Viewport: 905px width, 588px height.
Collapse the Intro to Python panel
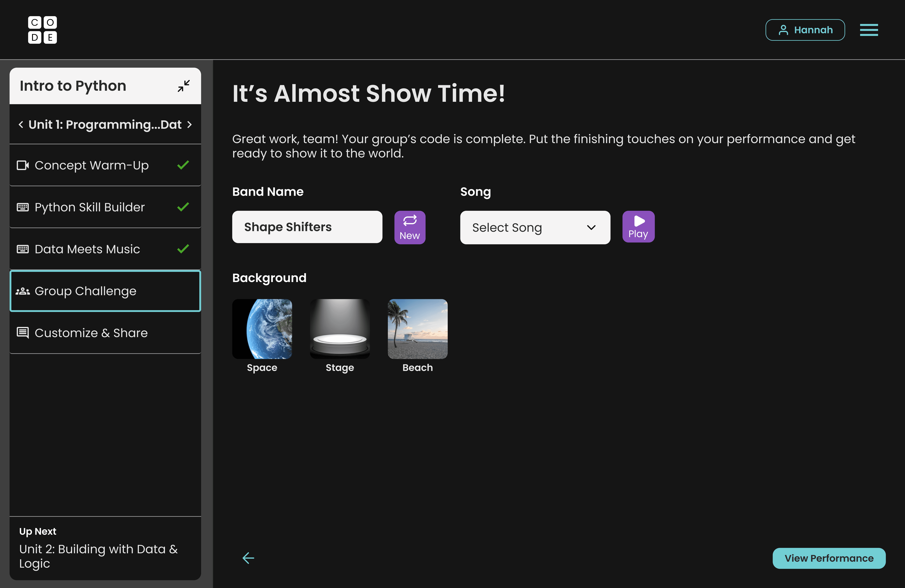coord(183,86)
